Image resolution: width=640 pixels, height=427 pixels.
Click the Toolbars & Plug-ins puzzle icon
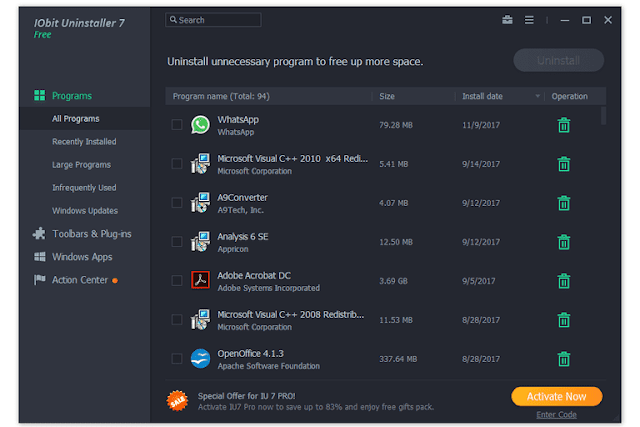(x=39, y=234)
